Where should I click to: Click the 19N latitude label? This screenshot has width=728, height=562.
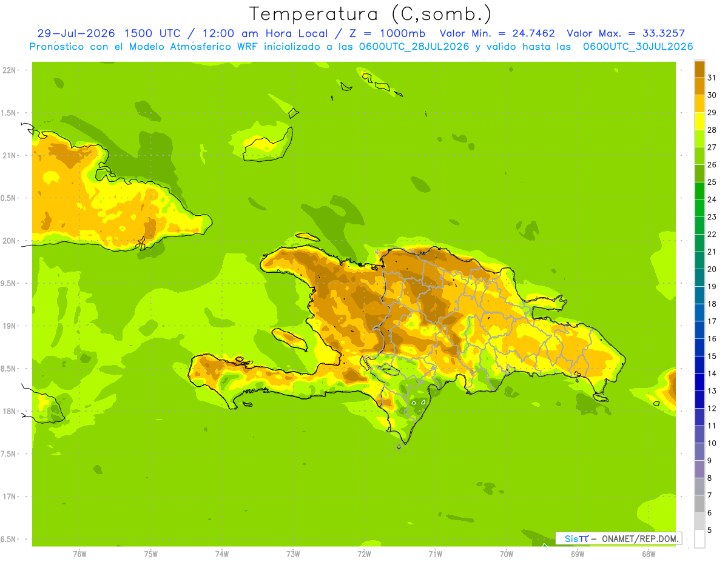(x=9, y=326)
